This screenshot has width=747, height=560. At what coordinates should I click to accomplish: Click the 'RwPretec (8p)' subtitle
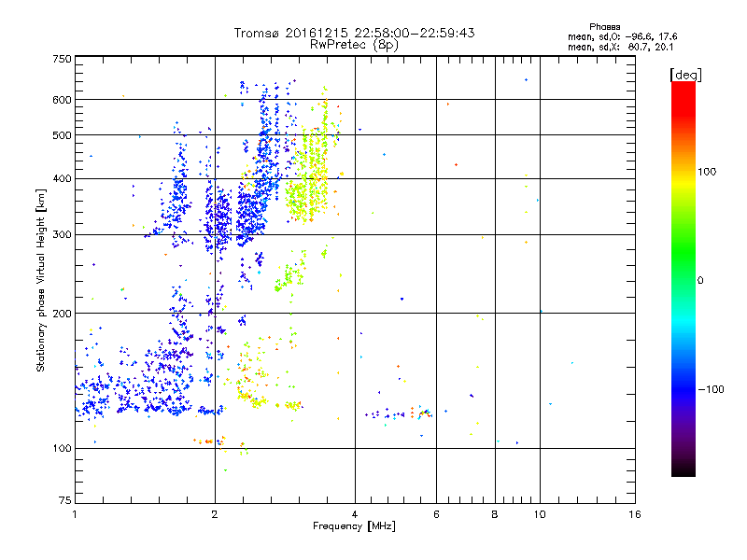pos(354,45)
